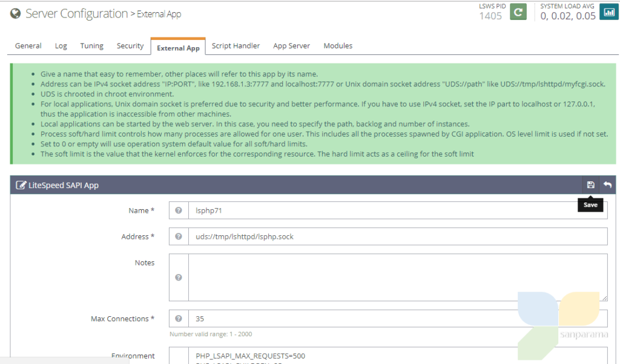This screenshot has height=364, width=620.
Task: Click the back arrow icon
Action: 607,185
